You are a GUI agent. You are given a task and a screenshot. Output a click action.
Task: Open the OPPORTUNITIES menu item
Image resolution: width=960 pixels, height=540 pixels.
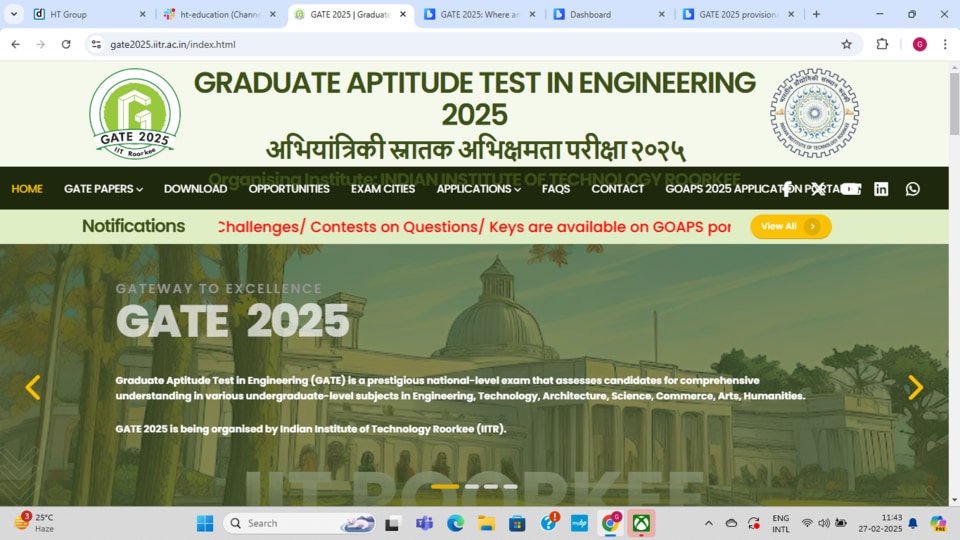point(289,189)
